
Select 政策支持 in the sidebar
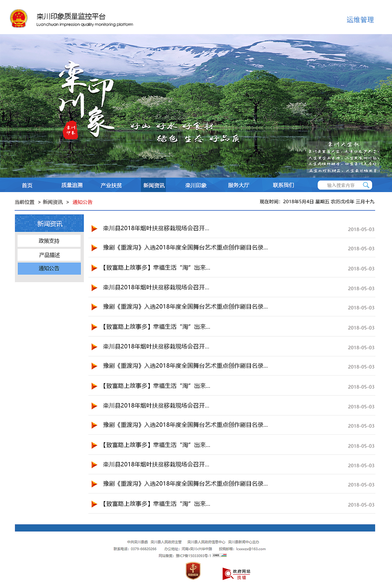49,241
